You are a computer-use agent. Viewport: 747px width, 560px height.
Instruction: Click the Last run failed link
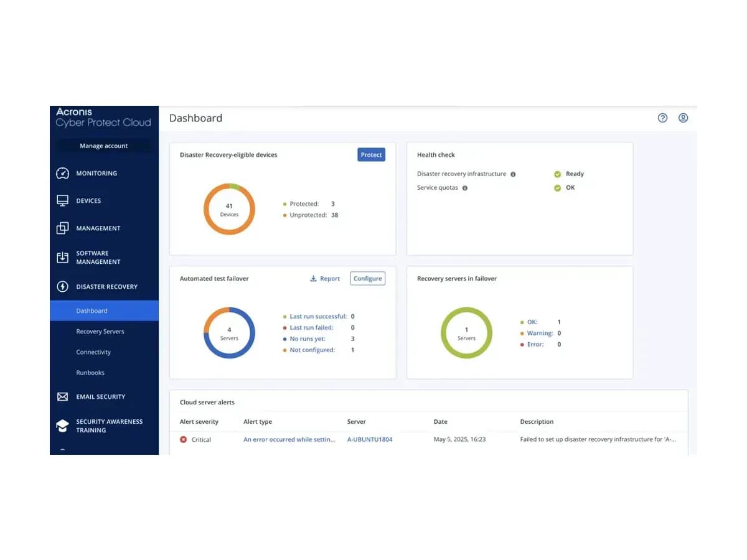click(x=311, y=328)
